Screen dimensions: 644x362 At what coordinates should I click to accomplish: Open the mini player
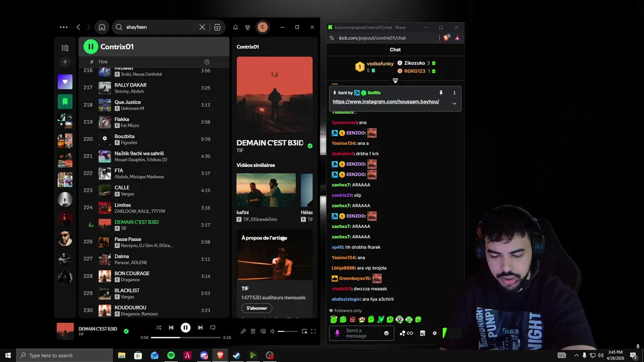[x=304, y=331]
